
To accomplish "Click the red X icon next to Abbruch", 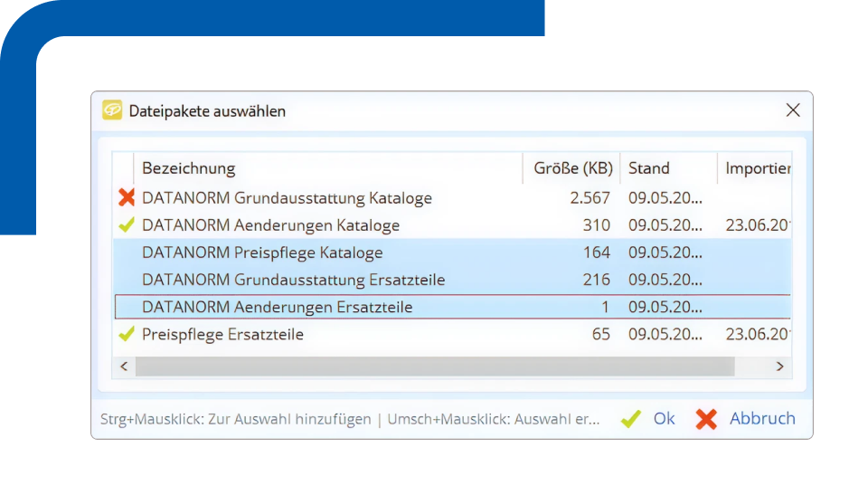I will point(706,419).
